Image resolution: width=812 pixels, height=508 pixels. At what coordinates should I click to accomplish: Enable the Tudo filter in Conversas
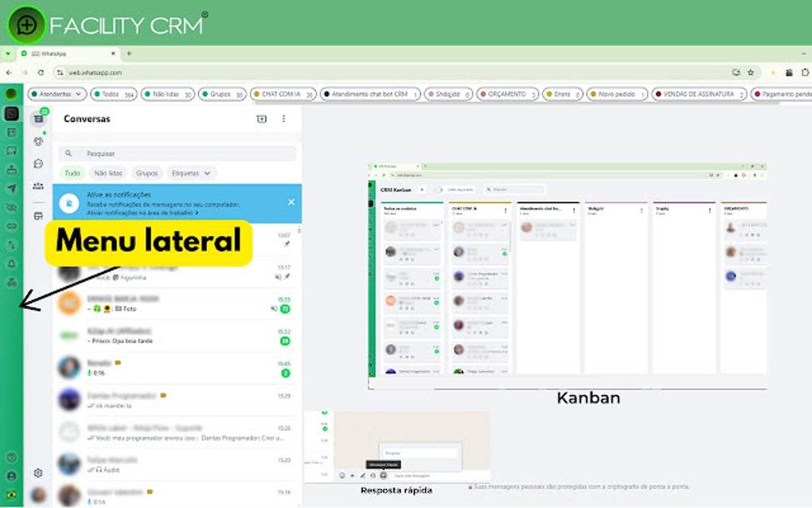click(x=72, y=173)
